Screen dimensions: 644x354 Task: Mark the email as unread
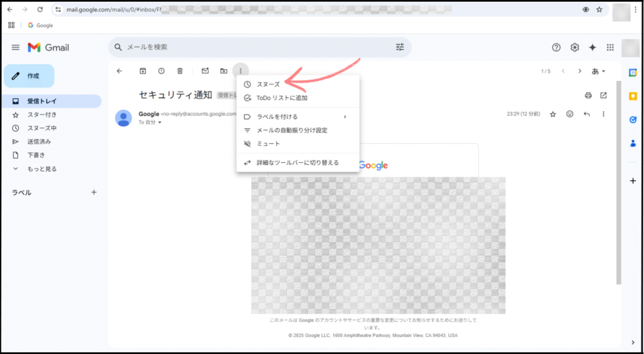(x=206, y=71)
